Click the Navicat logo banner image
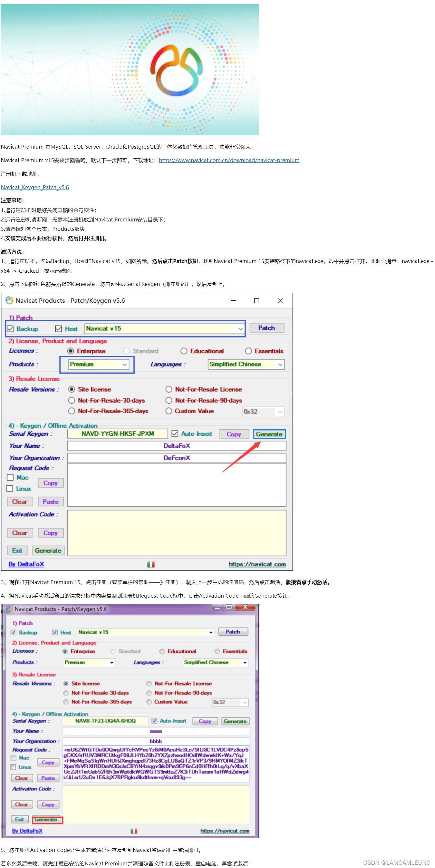The height and width of the screenshot is (868, 435). click(130, 70)
